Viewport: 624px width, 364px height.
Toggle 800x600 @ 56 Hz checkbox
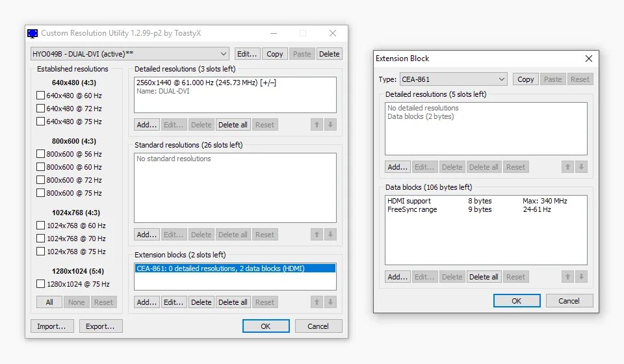point(40,154)
